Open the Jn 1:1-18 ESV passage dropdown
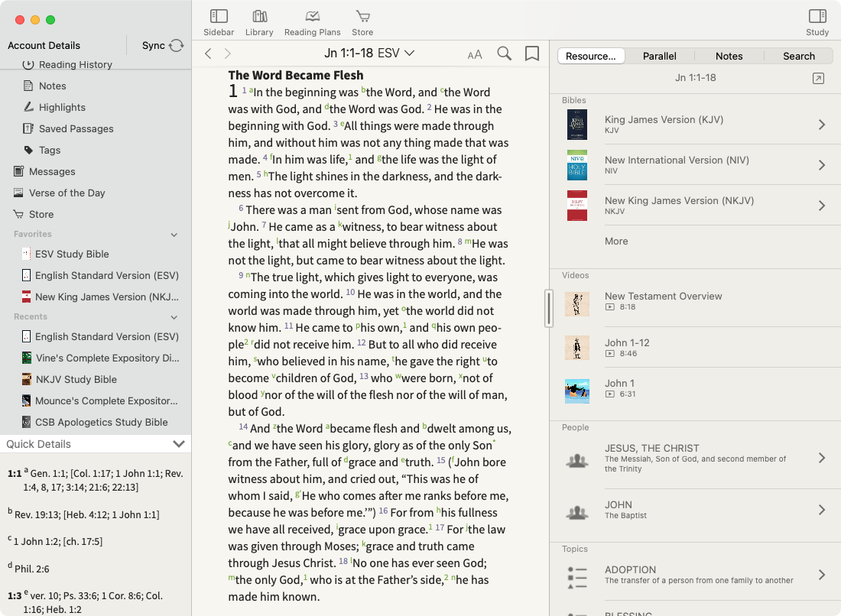 [369, 53]
